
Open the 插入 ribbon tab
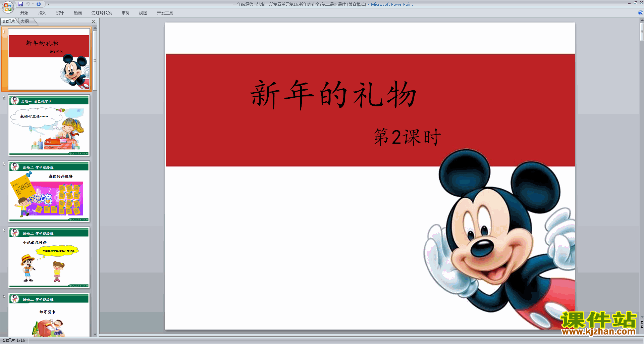pos(42,13)
